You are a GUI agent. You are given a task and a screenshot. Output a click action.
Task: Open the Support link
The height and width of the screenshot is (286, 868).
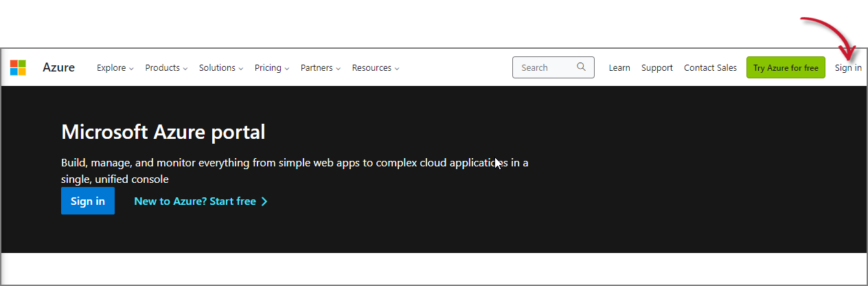point(657,67)
